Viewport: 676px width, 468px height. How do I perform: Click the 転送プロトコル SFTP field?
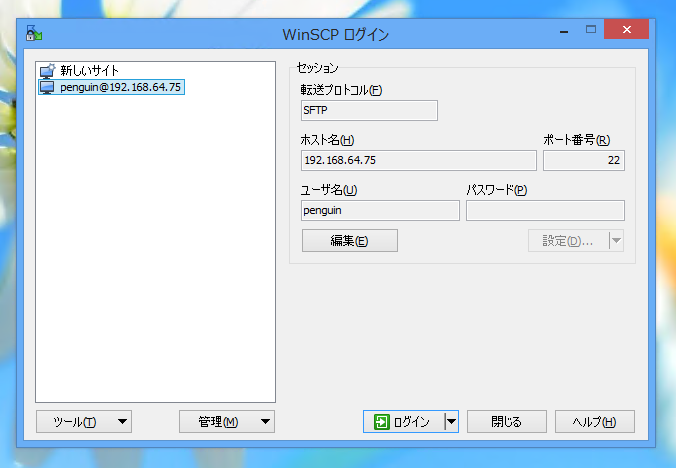click(369, 110)
